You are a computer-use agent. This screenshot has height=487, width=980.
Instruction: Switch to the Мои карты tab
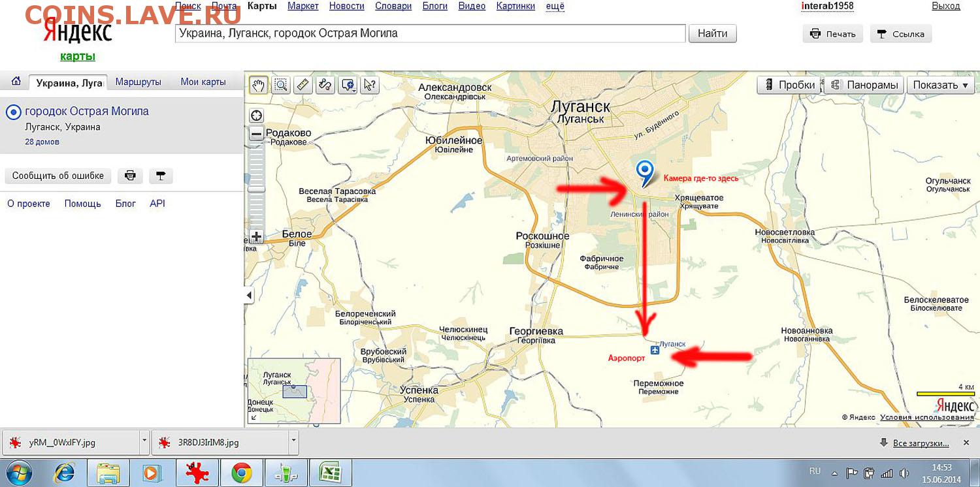203,82
